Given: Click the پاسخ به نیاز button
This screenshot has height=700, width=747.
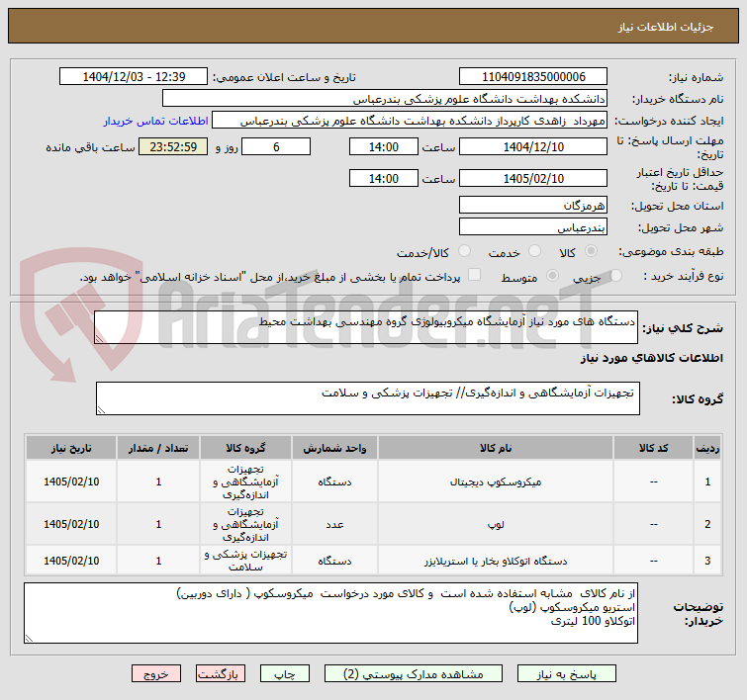Looking at the screenshot, I should click(567, 674).
